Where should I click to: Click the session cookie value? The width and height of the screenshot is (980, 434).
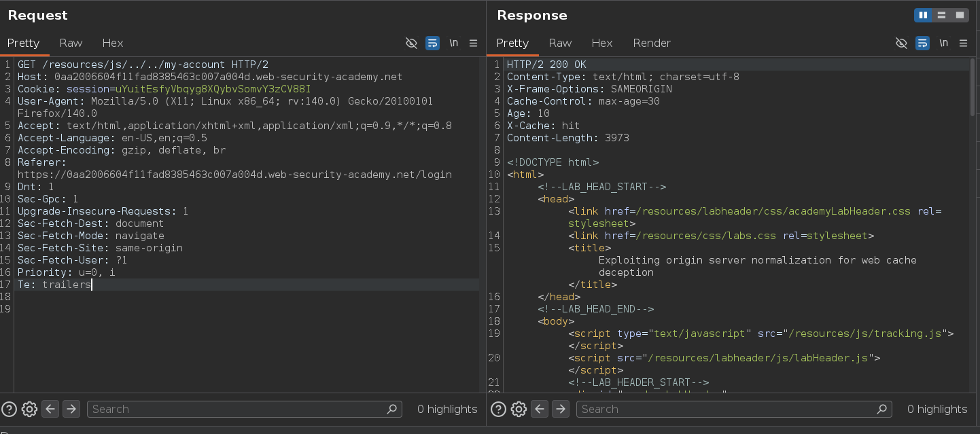(213, 89)
